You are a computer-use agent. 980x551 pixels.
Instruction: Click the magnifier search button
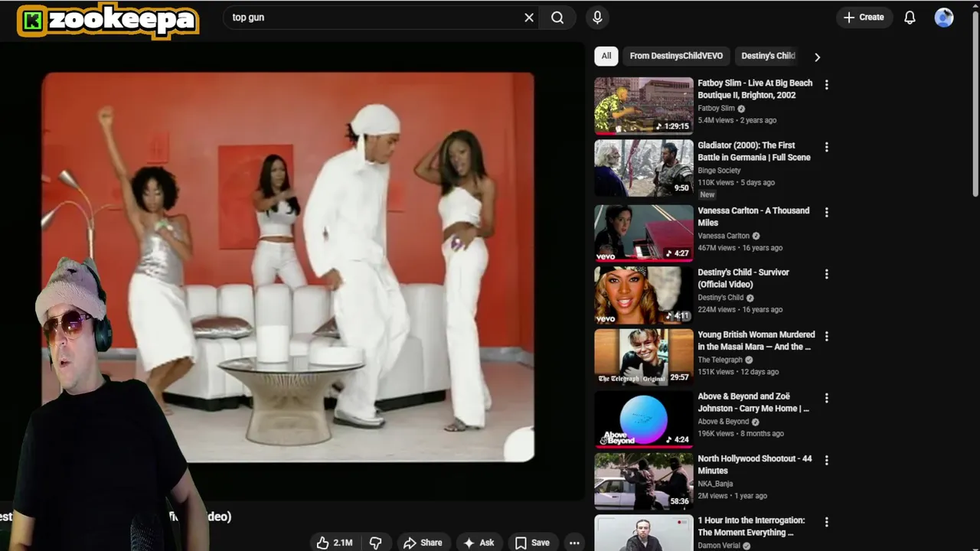(557, 18)
